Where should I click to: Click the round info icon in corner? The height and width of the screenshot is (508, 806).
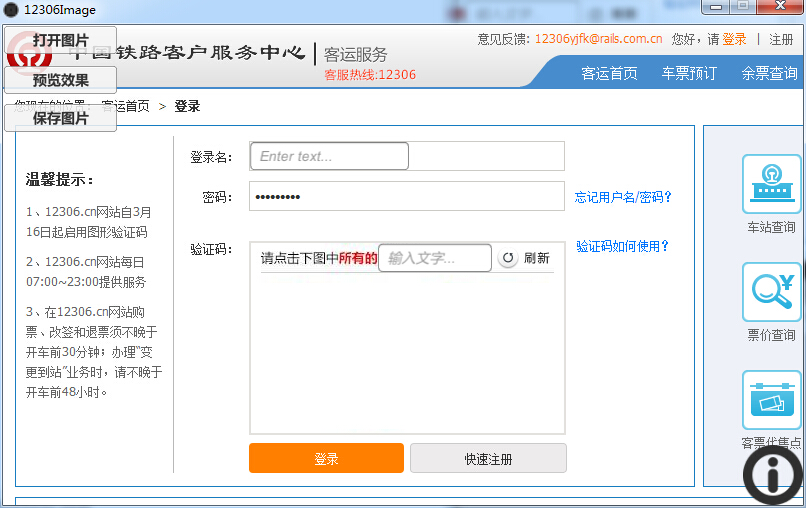click(773, 475)
